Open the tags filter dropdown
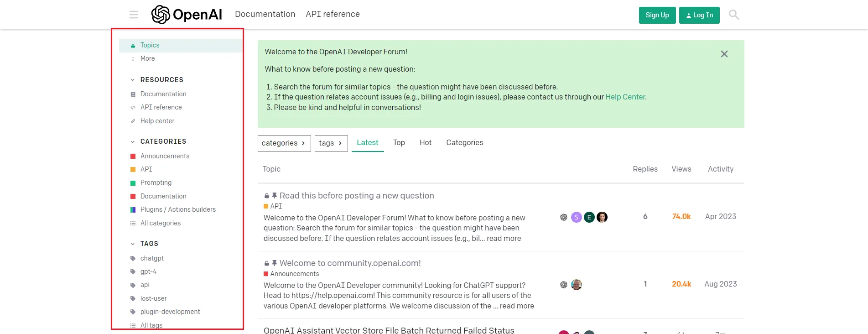Screen dimensions: 868x334 tap(331, 143)
